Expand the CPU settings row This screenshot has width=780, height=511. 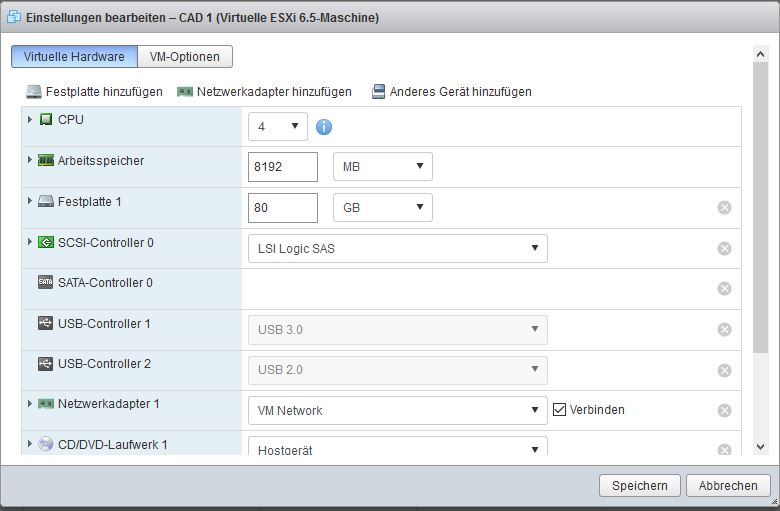pyautogui.click(x=30, y=120)
